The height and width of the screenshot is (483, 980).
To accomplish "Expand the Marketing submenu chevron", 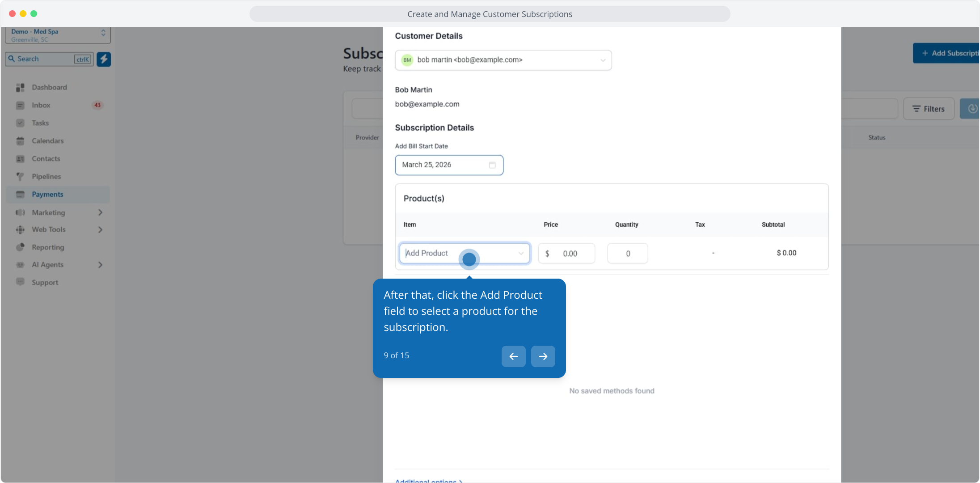I will coord(100,212).
